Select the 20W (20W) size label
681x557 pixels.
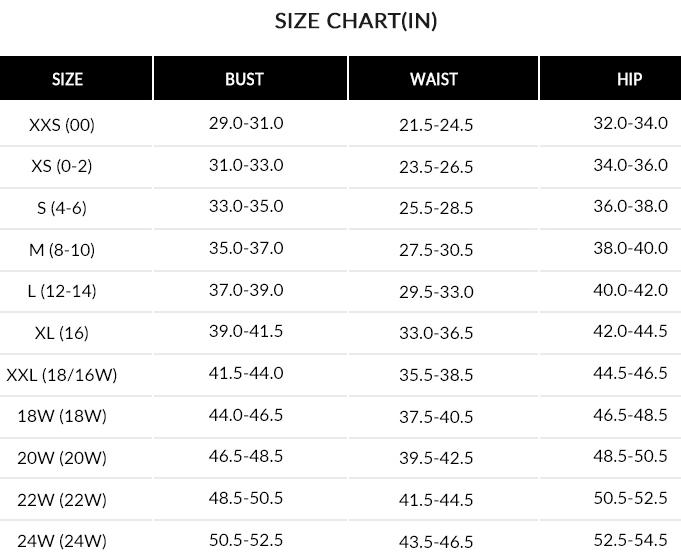pyautogui.click(x=62, y=458)
